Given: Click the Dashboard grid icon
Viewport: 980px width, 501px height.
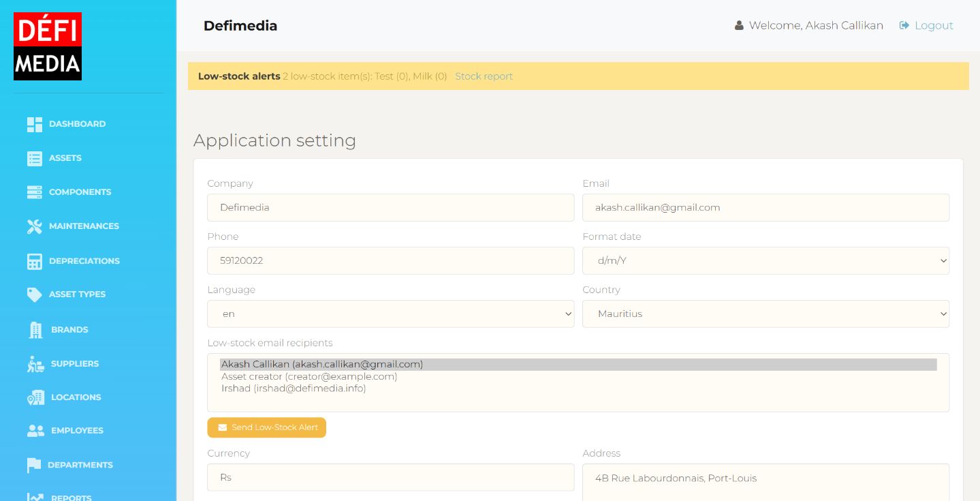Looking at the screenshot, I should (35, 124).
